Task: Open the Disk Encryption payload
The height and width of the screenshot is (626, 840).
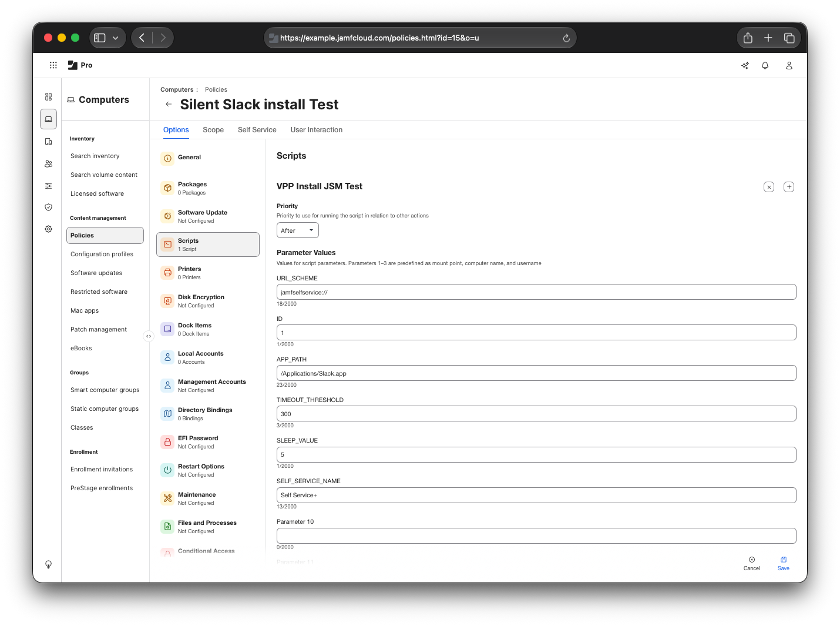Action: point(208,301)
